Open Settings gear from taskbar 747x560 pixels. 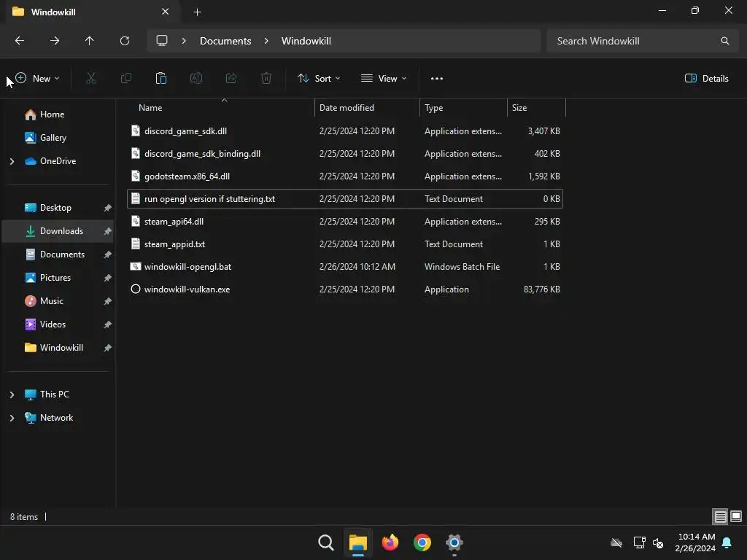coord(454,542)
